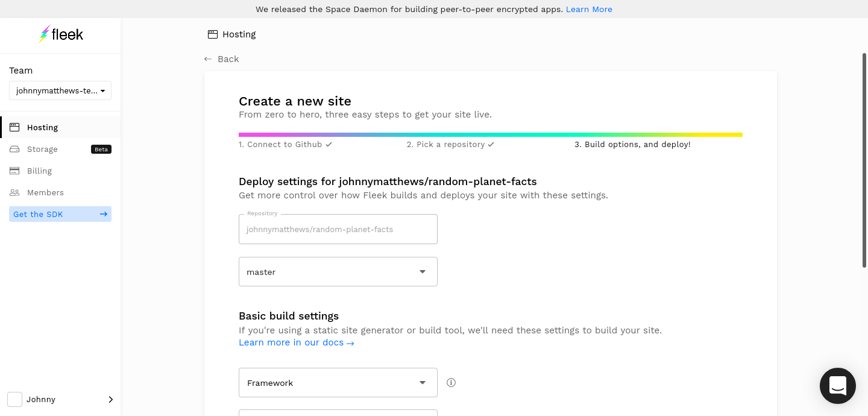The image size is (868, 416).
Task: Go back using the Back link
Action: click(x=222, y=59)
